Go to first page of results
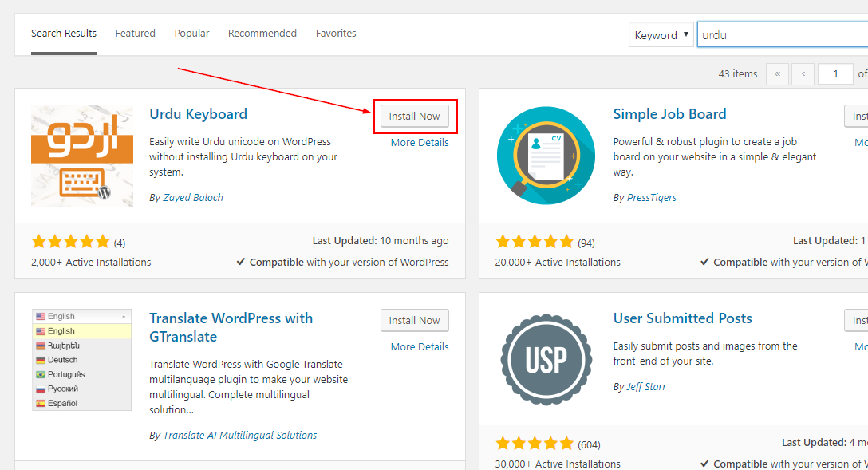The height and width of the screenshot is (470, 868). click(777, 73)
